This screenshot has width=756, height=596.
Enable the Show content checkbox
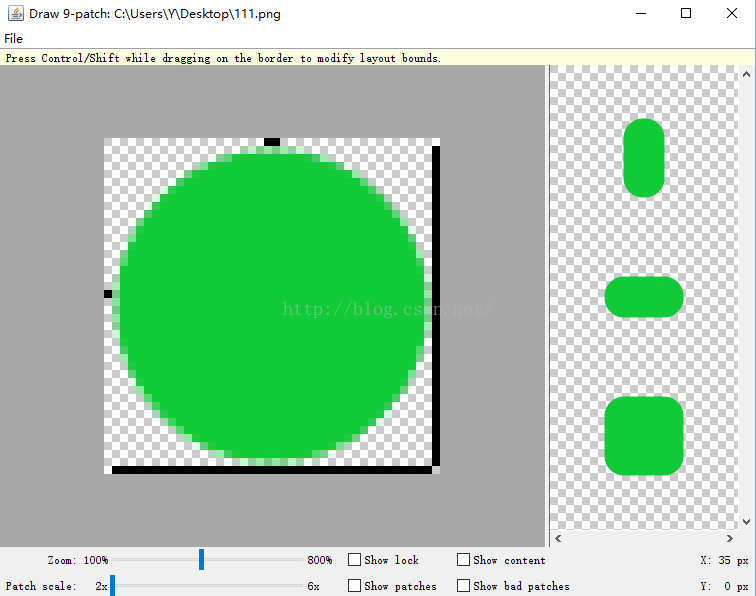(463, 560)
